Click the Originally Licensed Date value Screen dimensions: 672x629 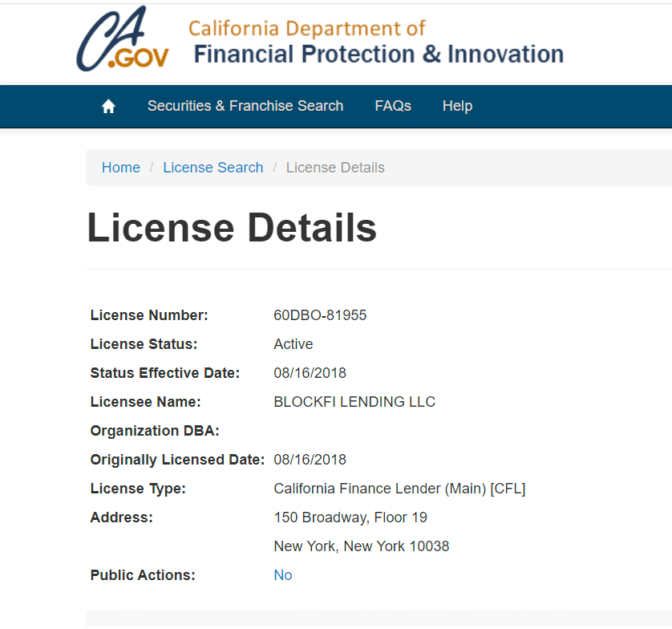[310, 460]
